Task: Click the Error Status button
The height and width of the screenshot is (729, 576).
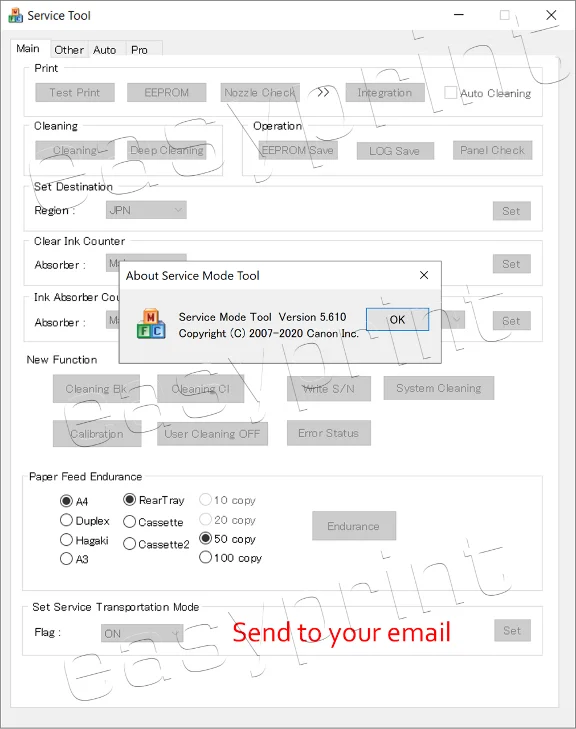Action: (329, 433)
